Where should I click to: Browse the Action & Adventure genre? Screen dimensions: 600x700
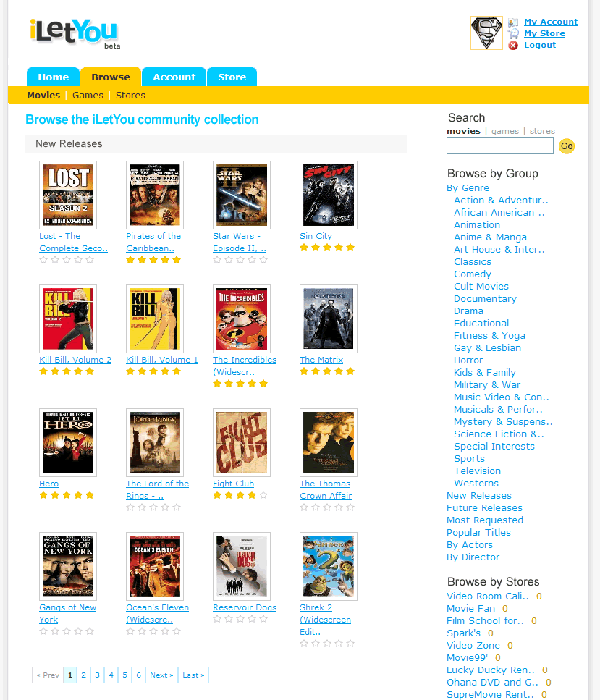pyautogui.click(x=501, y=200)
